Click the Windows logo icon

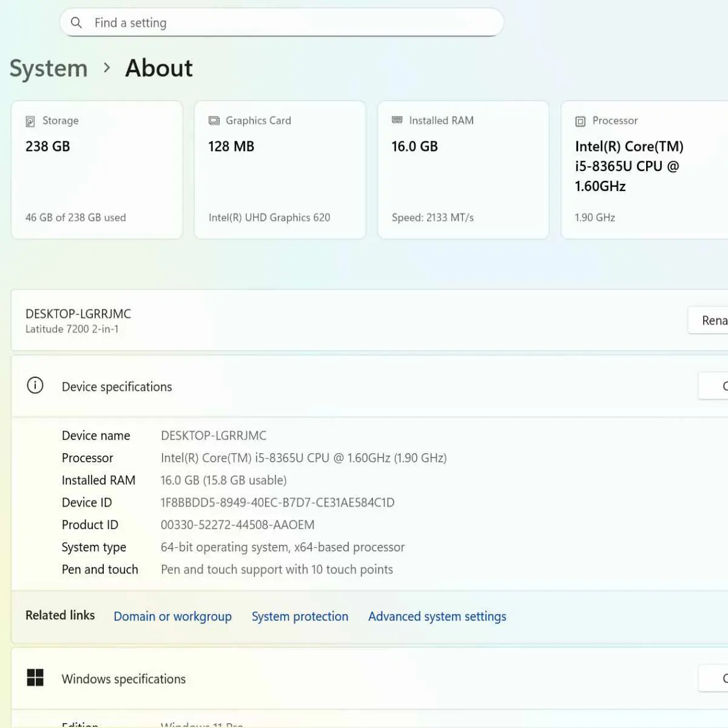[x=35, y=678]
